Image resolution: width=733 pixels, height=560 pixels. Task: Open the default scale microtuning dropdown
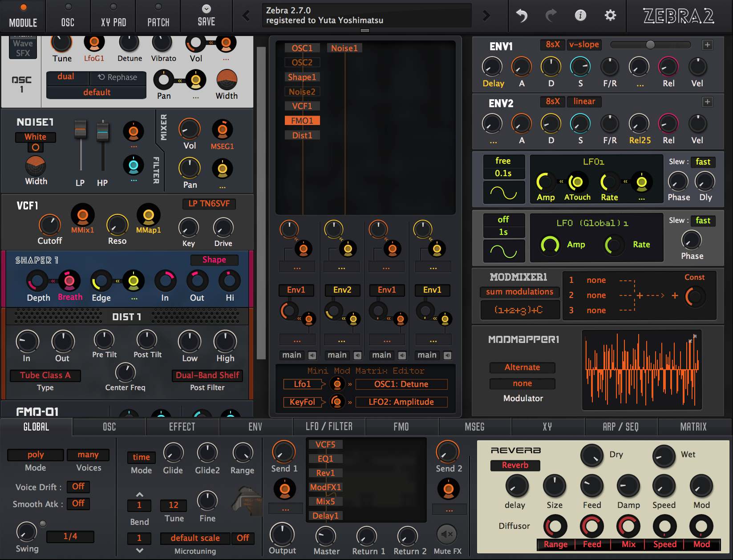click(x=195, y=538)
